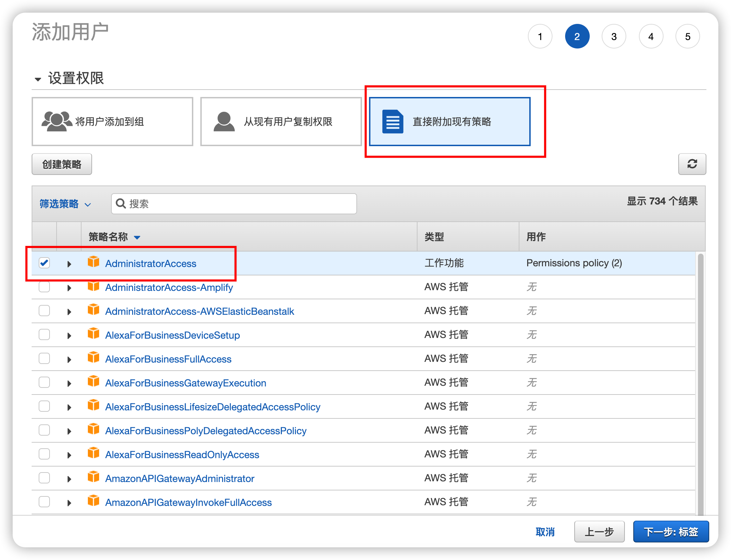Expand the AlexaForBusinessDeviceSetup policy row
The width and height of the screenshot is (731, 560).
tap(69, 336)
